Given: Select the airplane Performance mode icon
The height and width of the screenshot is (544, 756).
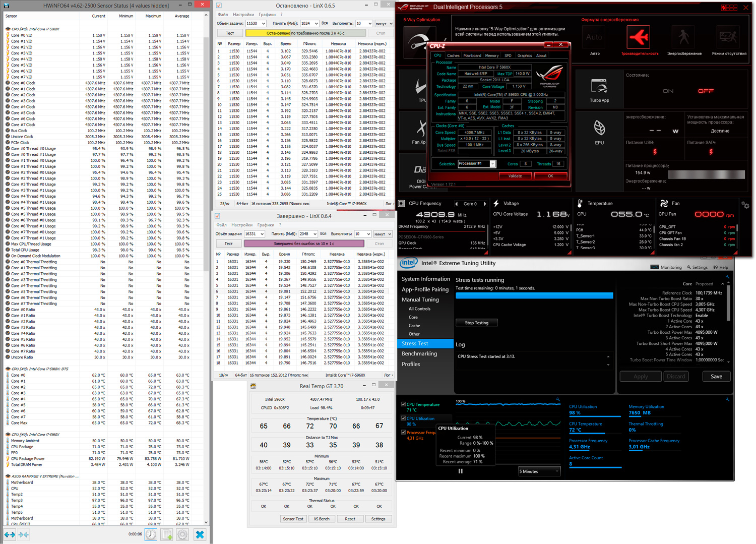Looking at the screenshot, I should coord(639,37).
